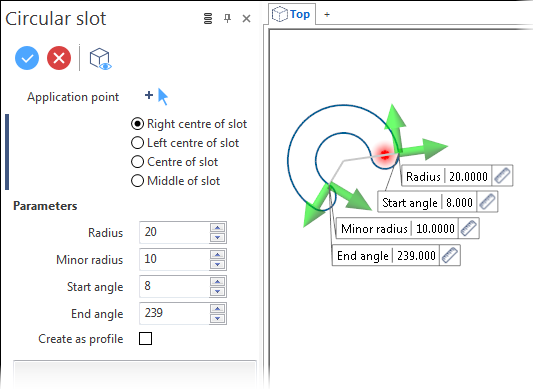Viewport: 533px width, 389px height.
Task: Cancel with the red X button
Action: (x=59, y=58)
